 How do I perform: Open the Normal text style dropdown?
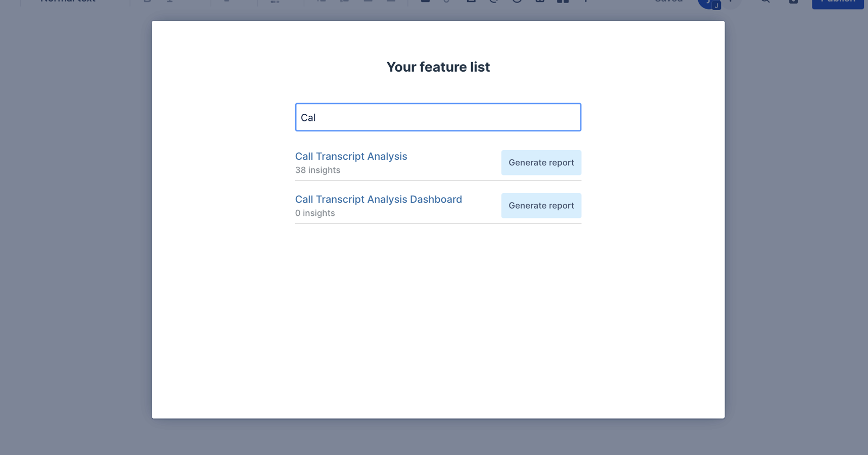coord(68,2)
